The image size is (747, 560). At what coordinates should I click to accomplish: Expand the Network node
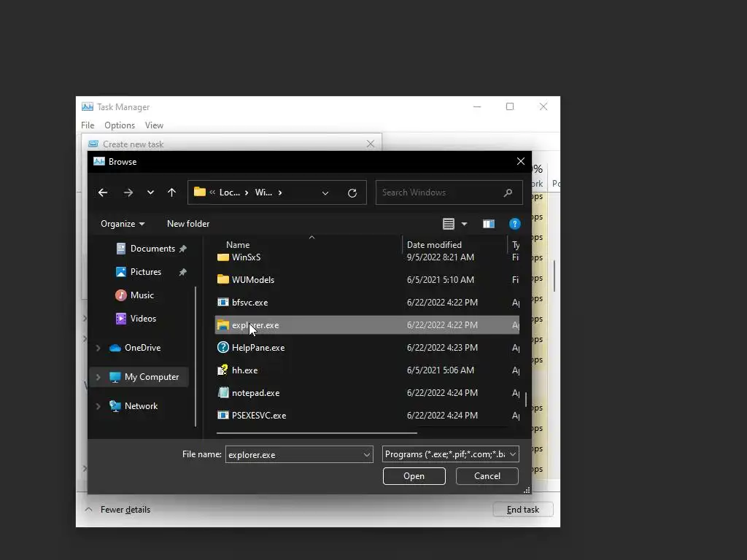coord(98,406)
